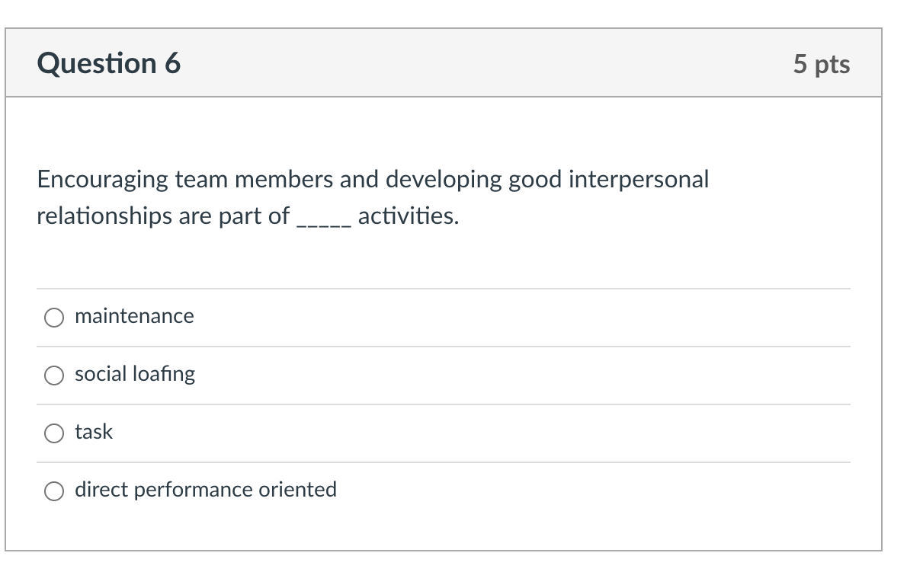Click the maintenance option label
The height and width of the screenshot is (588, 907).
(x=134, y=316)
